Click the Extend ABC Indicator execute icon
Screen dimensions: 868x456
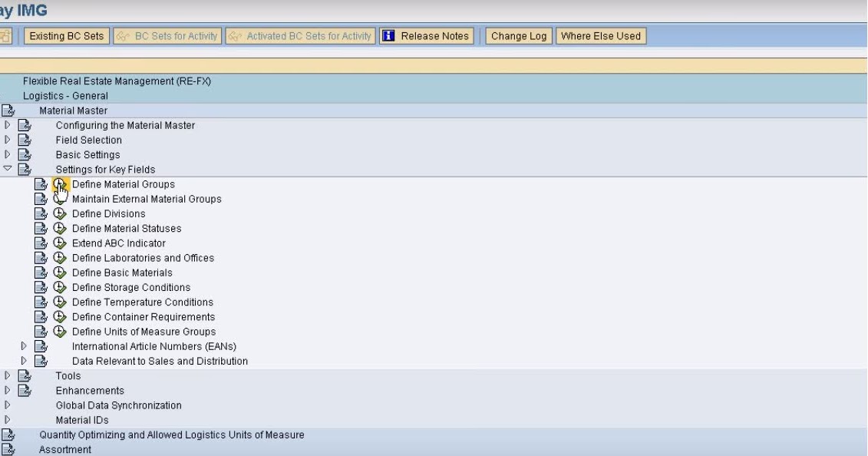pos(60,243)
